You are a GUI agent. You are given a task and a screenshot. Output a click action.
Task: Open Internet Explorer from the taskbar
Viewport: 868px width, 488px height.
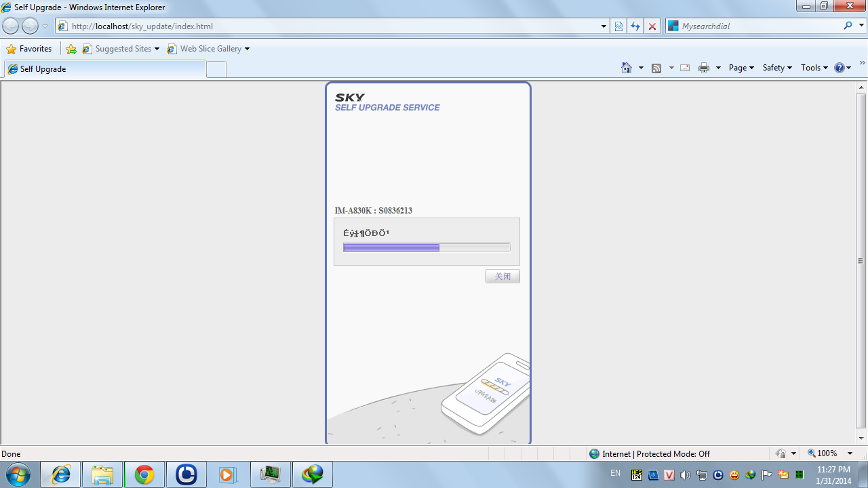pos(61,474)
